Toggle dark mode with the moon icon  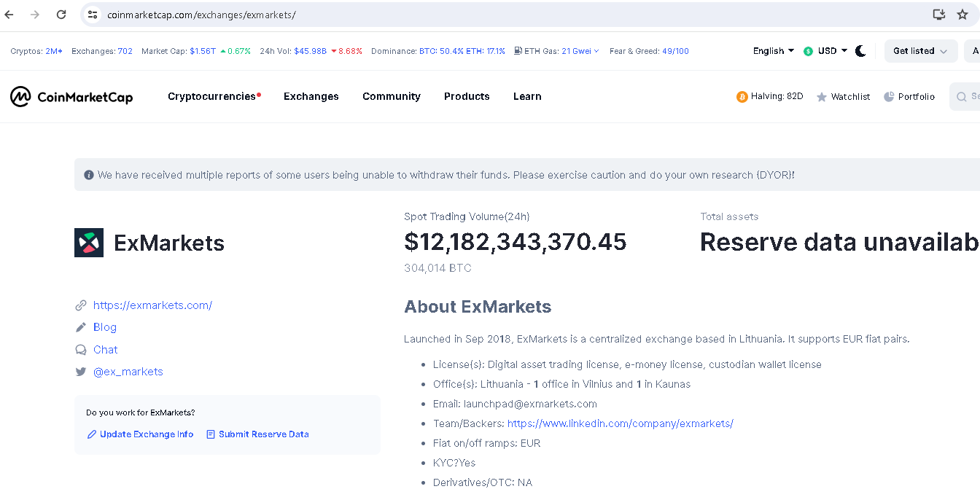coord(860,51)
